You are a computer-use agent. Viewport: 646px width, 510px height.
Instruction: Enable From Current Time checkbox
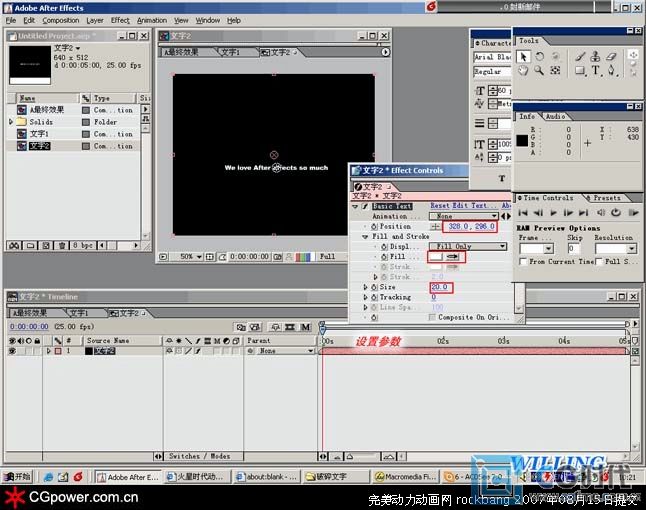click(523, 262)
